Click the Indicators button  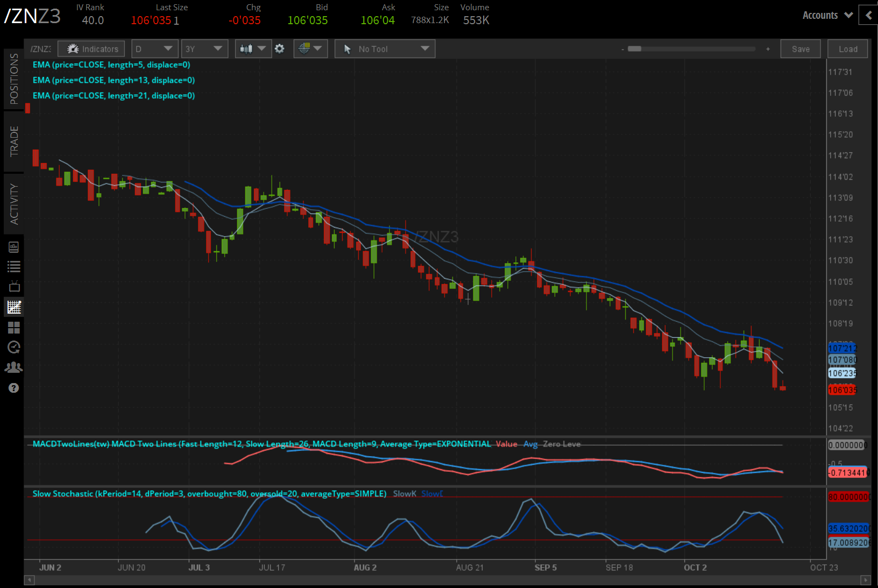point(91,49)
